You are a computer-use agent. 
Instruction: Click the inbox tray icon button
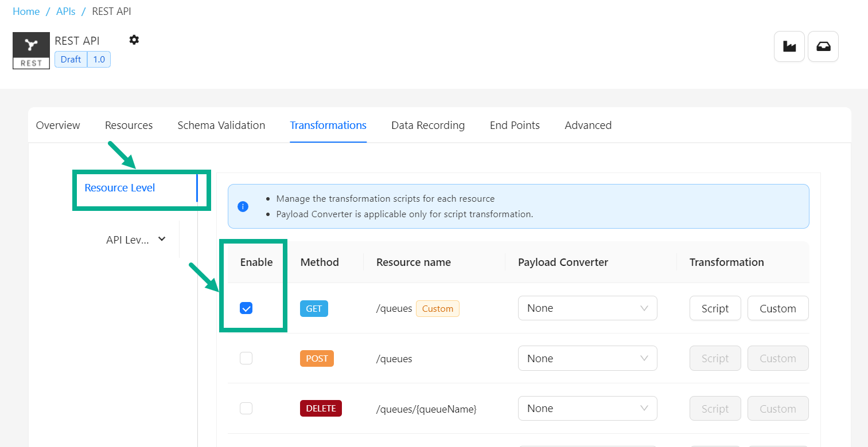click(x=823, y=46)
